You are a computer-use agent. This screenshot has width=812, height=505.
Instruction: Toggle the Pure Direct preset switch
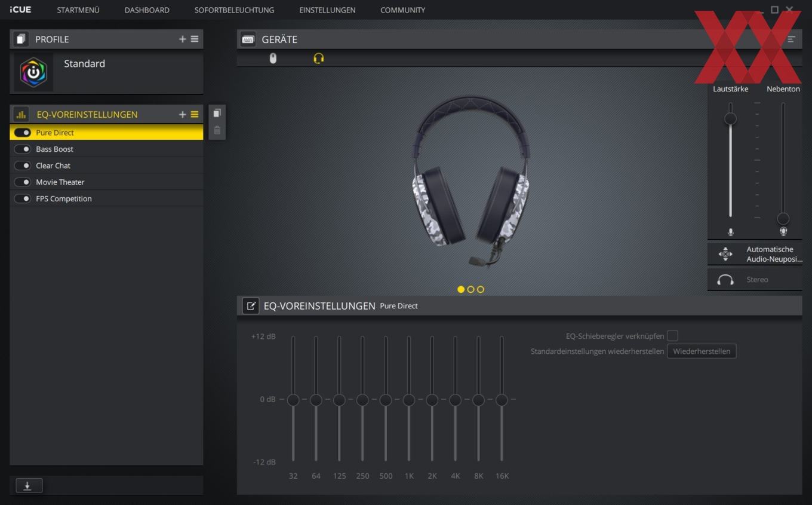coord(23,133)
